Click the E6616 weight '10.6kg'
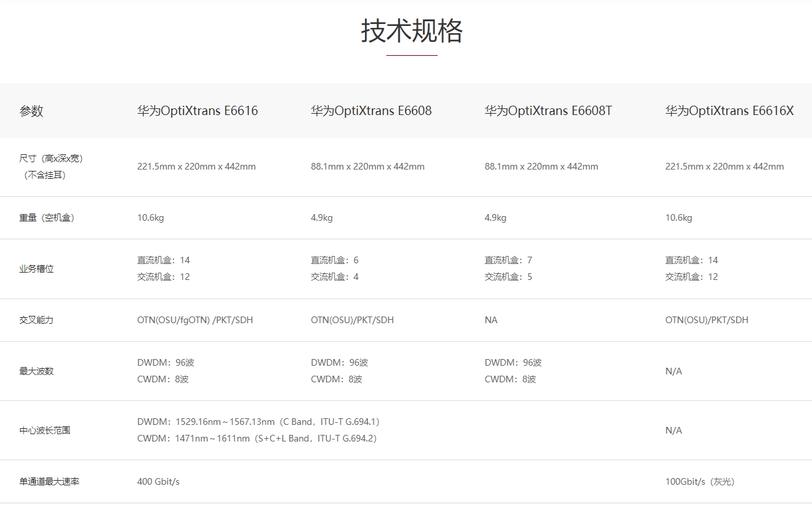This screenshot has height=506, width=812. [x=150, y=218]
